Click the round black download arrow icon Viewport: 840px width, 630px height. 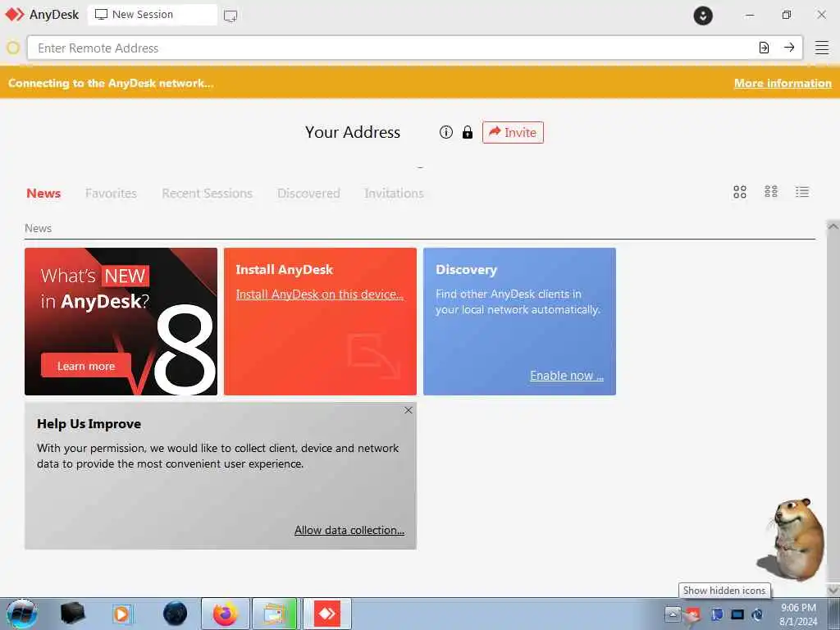coord(703,15)
